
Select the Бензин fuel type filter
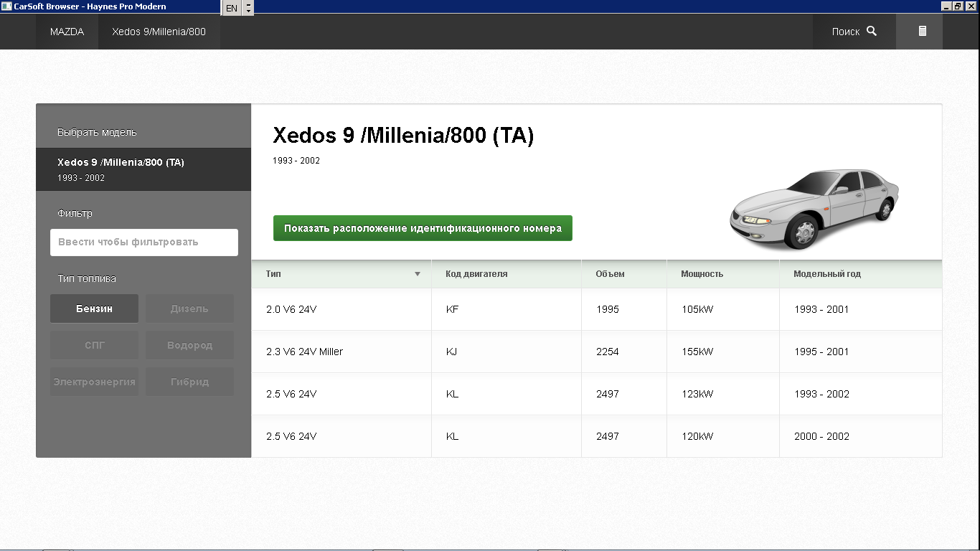point(94,309)
